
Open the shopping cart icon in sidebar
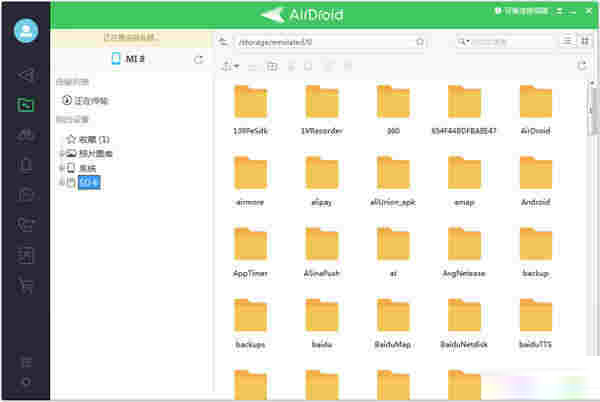(x=26, y=285)
